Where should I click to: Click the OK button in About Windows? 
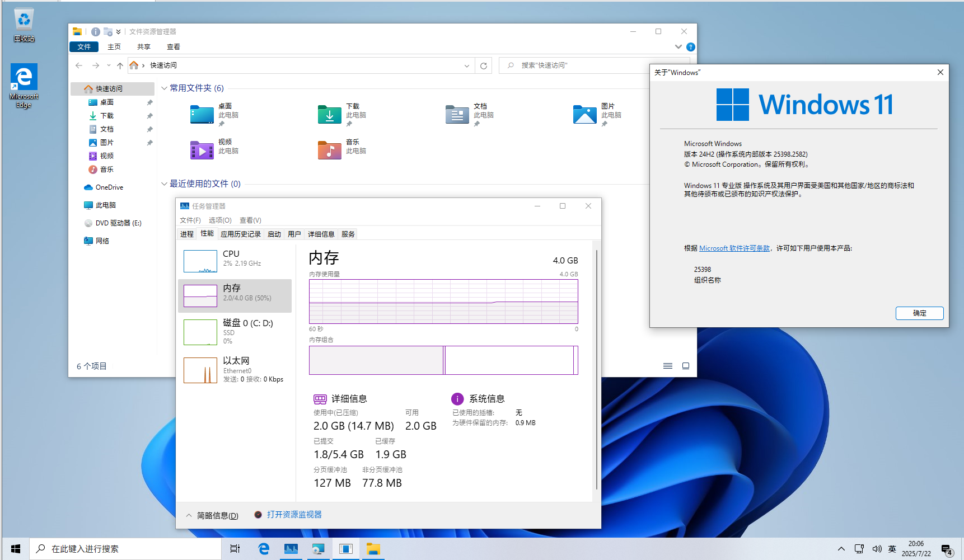[919, 313]
